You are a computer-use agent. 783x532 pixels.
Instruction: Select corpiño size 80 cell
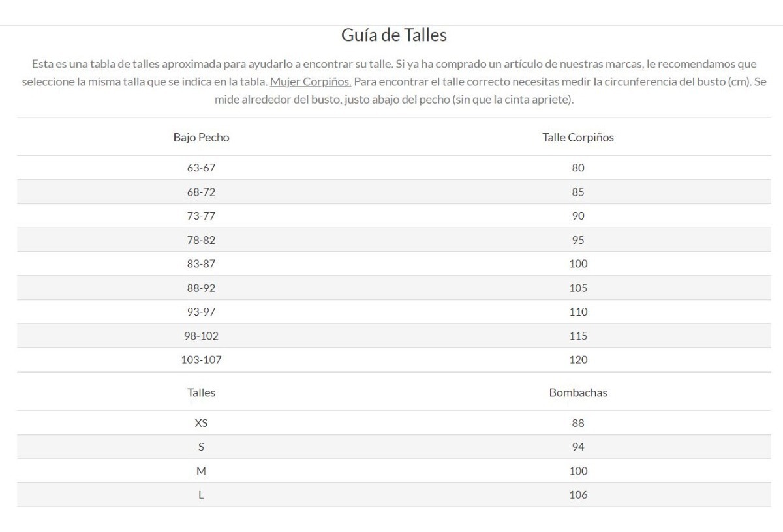coord(578,168)
